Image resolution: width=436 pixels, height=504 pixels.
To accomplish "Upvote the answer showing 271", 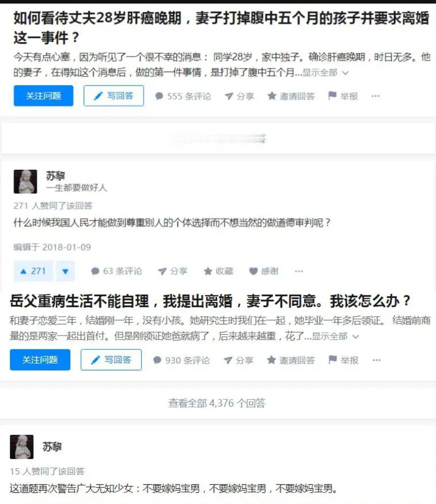I will pyautogui.click(x=33, y=271).
